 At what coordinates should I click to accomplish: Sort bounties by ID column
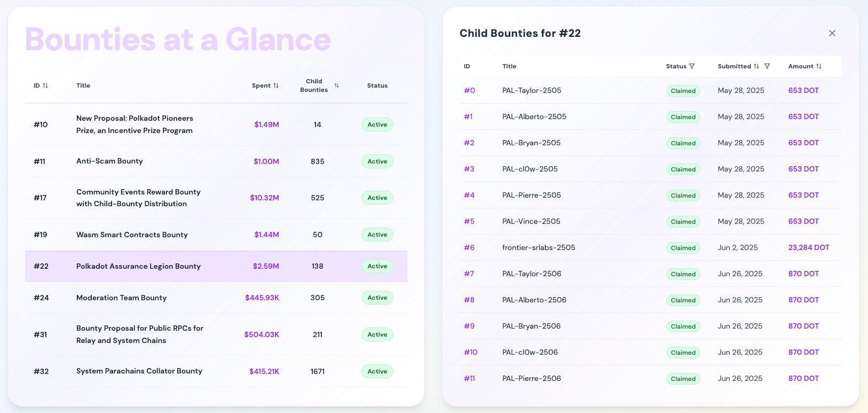45,85
